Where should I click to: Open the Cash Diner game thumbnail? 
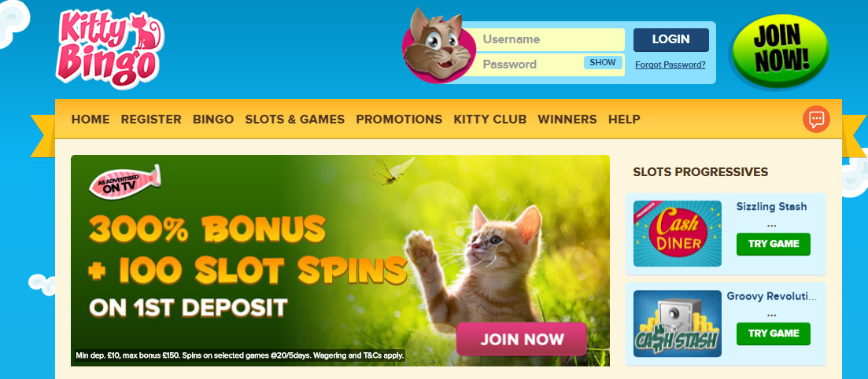678,234
